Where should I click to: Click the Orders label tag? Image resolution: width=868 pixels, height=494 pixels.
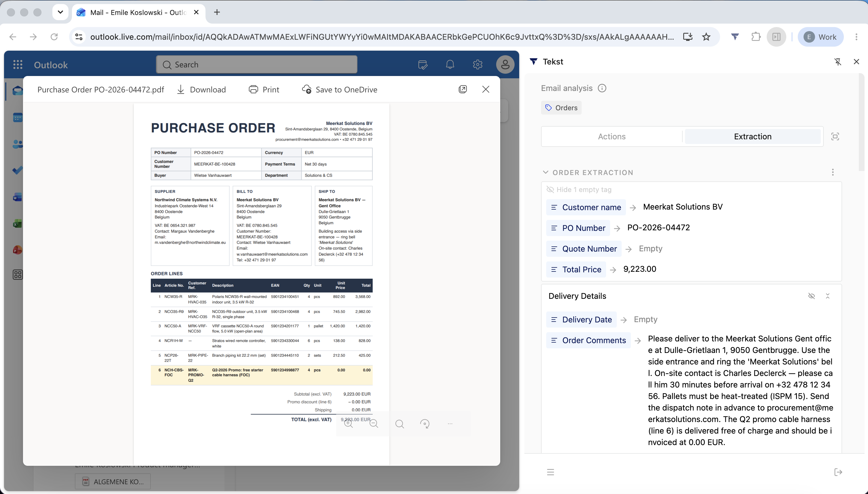pyautogui.click(x=561, y=108)
